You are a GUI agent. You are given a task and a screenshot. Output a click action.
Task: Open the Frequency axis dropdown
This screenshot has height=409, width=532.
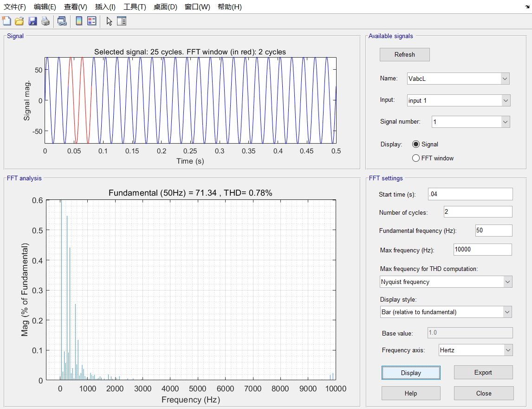coord(508,350)
